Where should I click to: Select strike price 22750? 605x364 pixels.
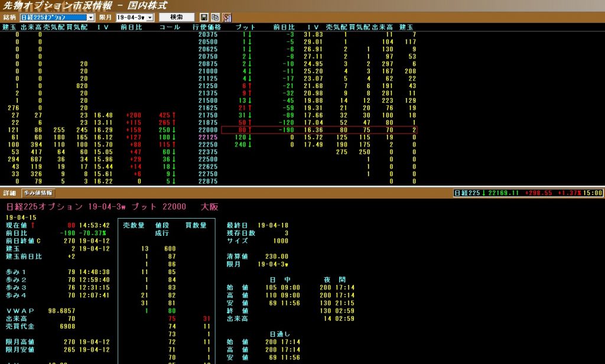click(x=208, y=174)
